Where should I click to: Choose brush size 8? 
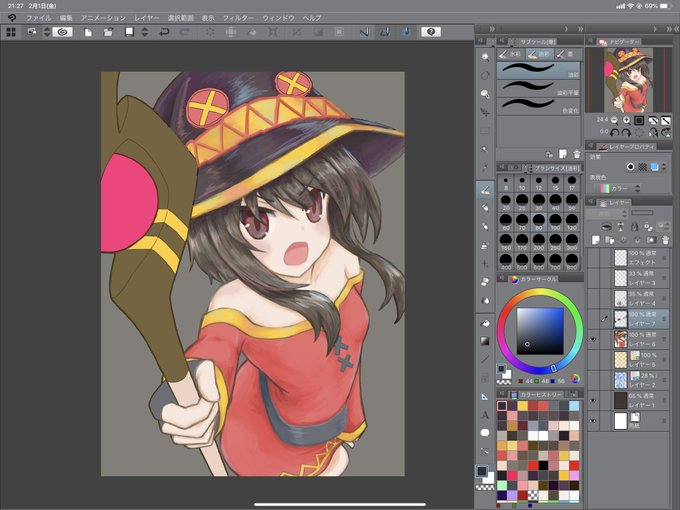[506, 183]
